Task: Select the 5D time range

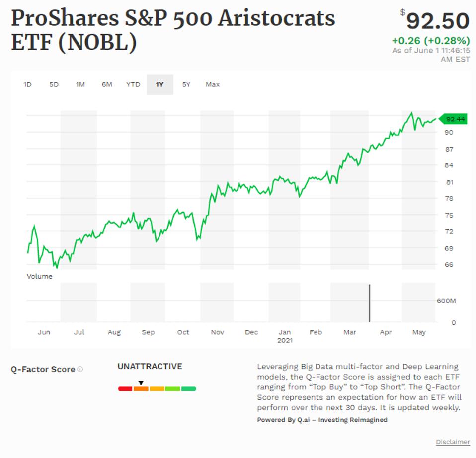Action: (x=54, y=84)
